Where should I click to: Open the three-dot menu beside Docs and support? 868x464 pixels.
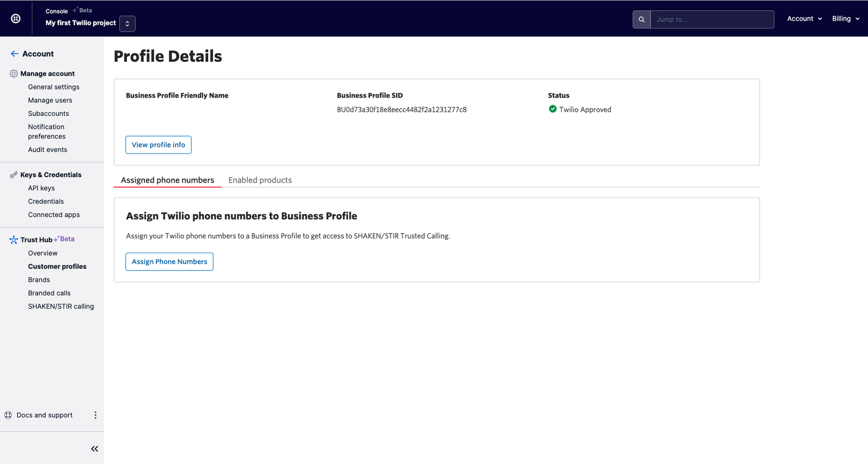[x=95, y=415]
